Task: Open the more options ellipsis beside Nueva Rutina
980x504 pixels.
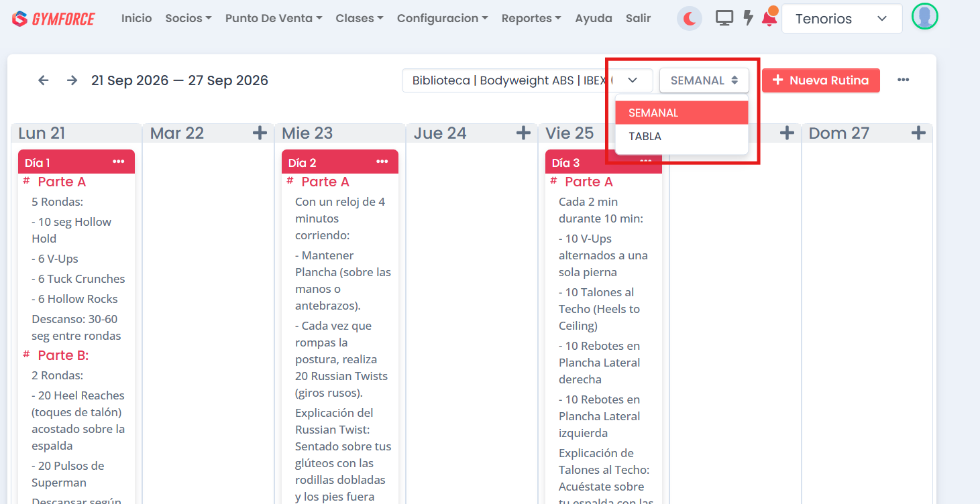Action: [904, 80]
